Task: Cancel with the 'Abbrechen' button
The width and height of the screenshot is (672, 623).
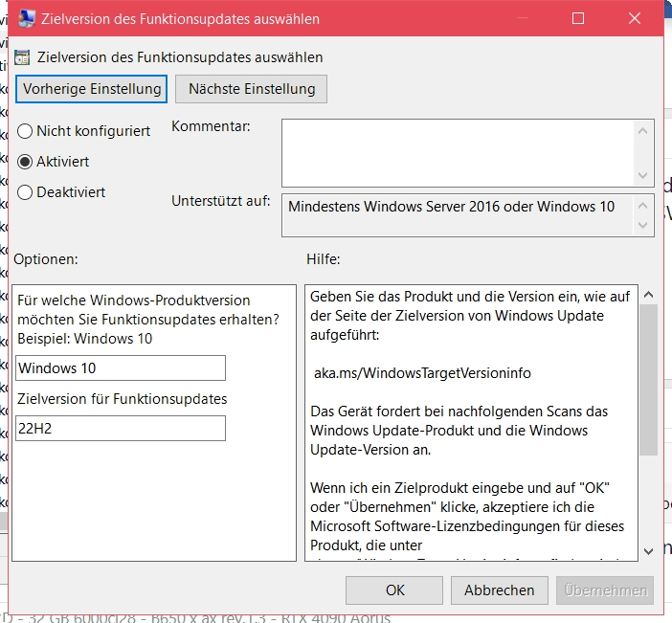Action: pyautogui.click(x=500, y=590)
